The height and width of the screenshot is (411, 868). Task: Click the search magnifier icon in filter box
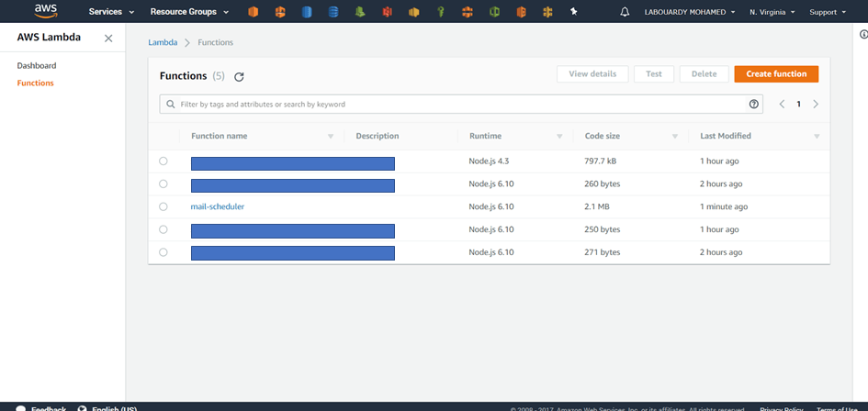tap(171, 104)
